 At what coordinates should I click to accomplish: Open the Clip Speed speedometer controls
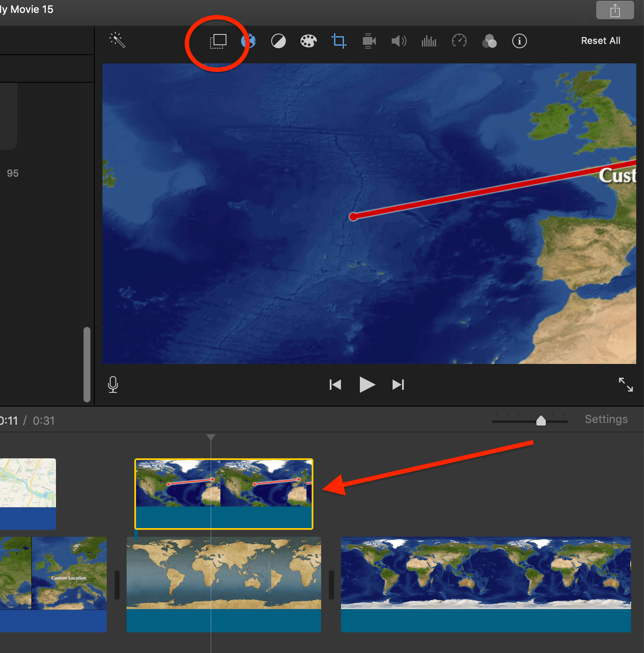pos(459,41)
